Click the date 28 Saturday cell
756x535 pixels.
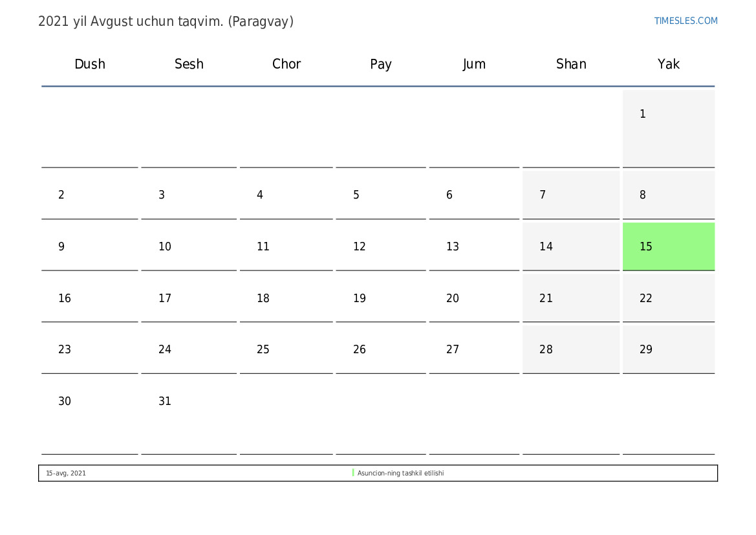(x=570, y=349)
